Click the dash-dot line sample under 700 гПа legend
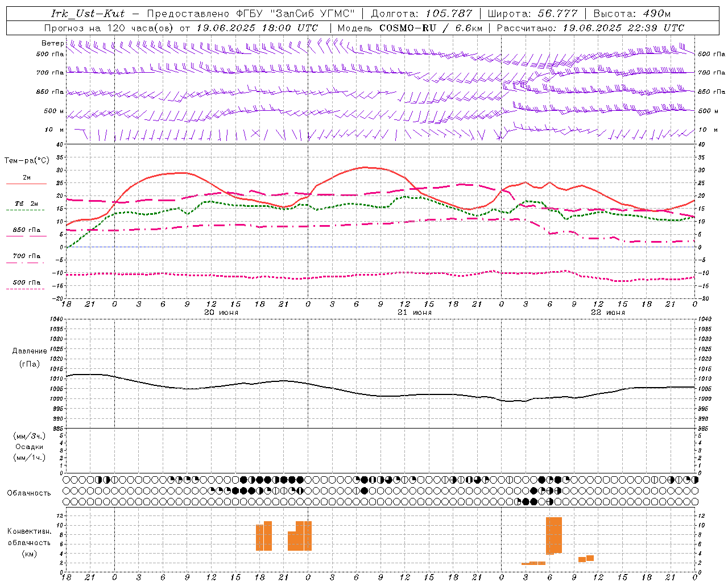Image resolution: width=728 pixels, height=582 pixels. [x=25, y=263]
